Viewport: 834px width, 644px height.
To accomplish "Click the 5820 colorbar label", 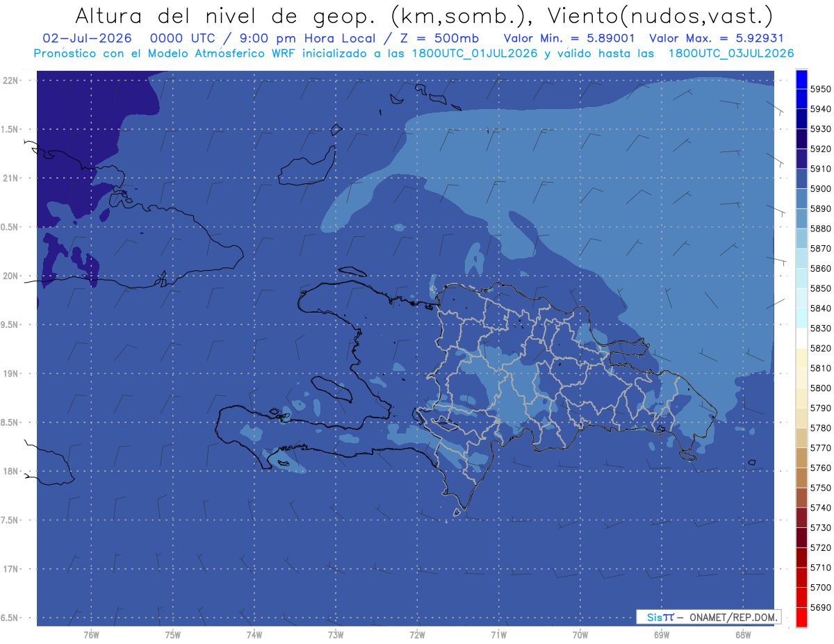I will click(x=821, y=348).
